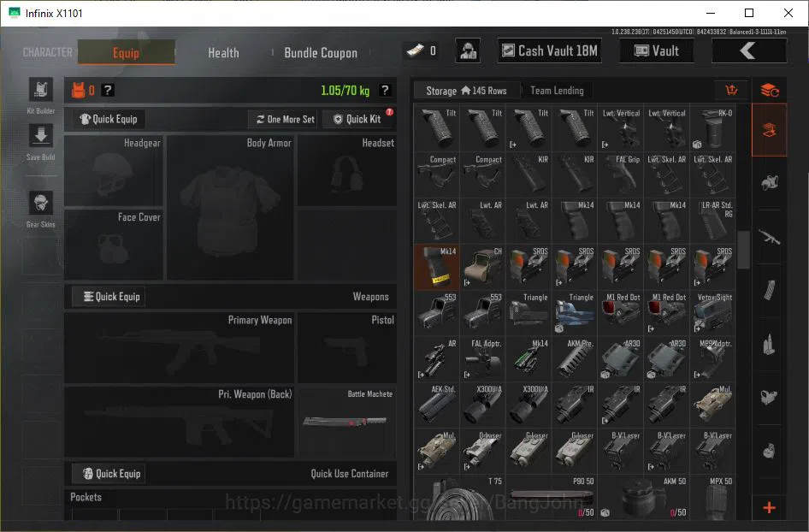The image size is (809, 532).
Task: Select the FAL Adptr. item
Action: [482, 359]
